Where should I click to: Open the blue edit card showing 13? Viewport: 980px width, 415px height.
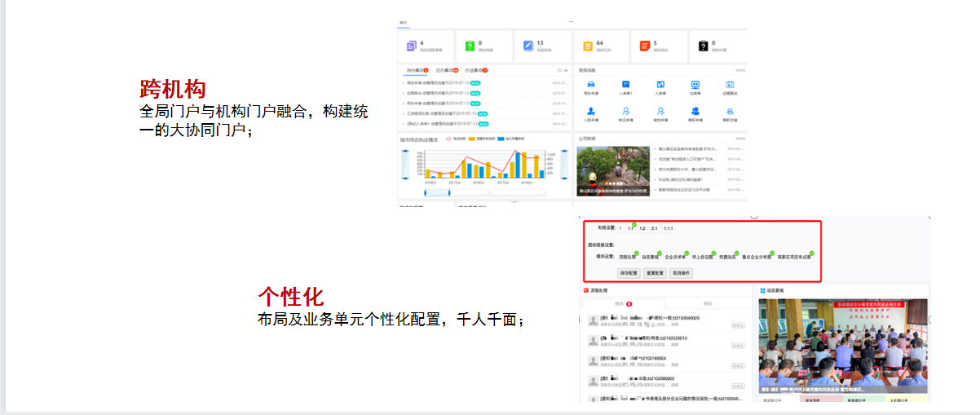543,46
